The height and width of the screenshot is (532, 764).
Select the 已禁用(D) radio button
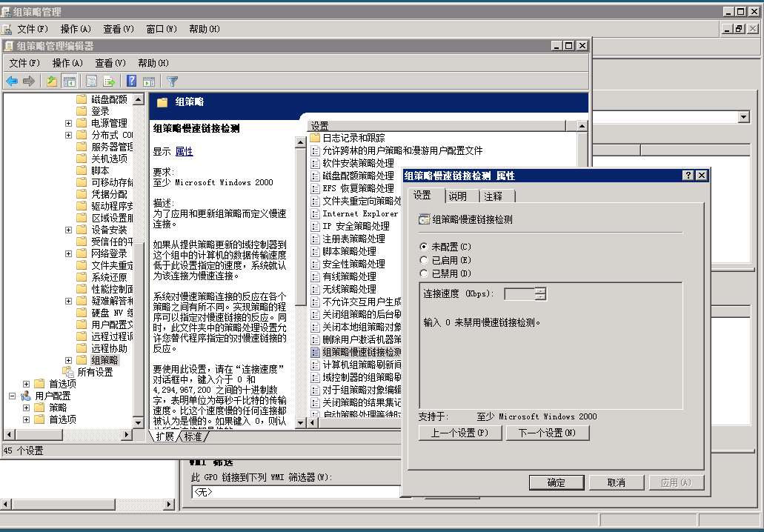[x=423, y=273]
